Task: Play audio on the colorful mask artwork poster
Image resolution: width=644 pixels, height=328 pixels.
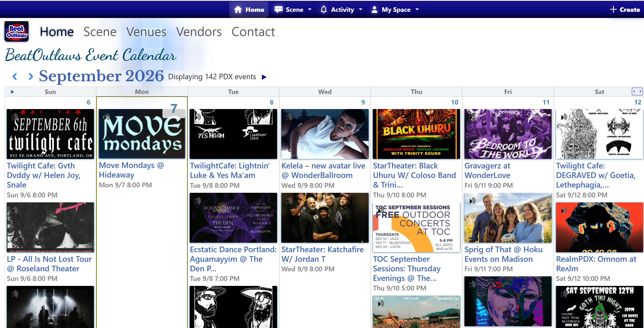Action: (472, 284)
